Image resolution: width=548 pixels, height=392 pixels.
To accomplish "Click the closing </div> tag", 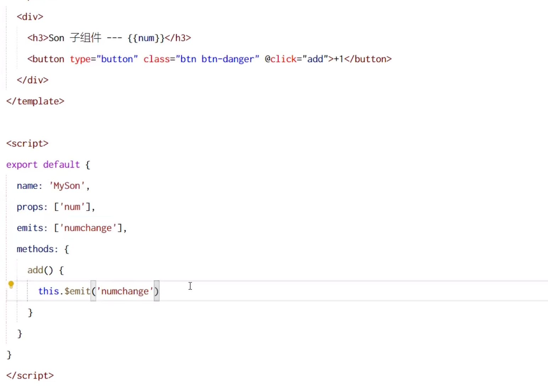I will (33, 80).
